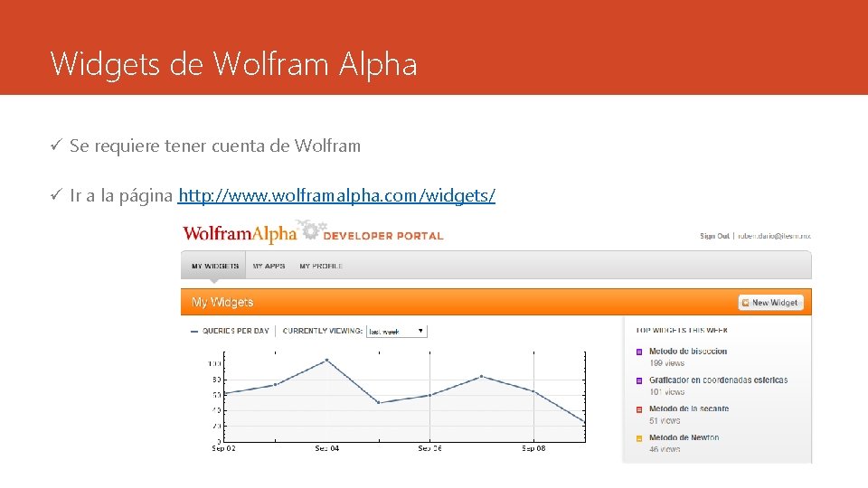Click orange swatch next to Metodo de Newton
The width and height of the screenshot is (868, 488).
(639, 438)
